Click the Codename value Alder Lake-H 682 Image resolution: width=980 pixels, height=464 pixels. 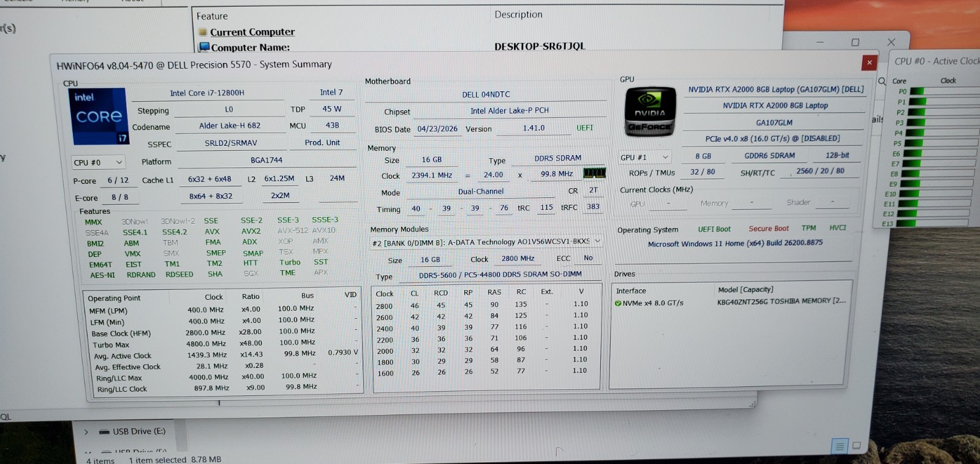(230, 126)
